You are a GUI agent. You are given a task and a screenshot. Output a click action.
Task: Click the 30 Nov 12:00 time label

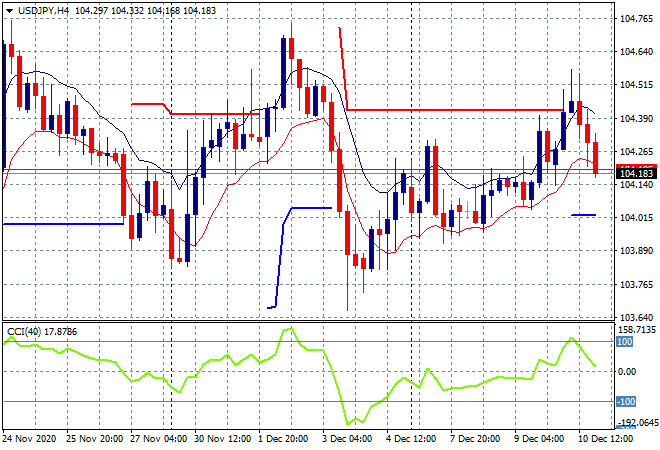click(222, 439)
